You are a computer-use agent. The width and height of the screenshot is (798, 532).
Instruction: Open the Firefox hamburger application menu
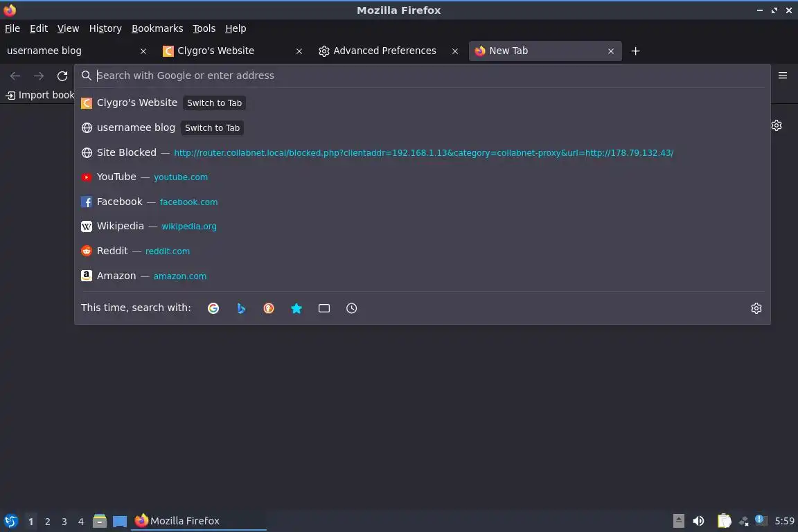coord(783,76)
